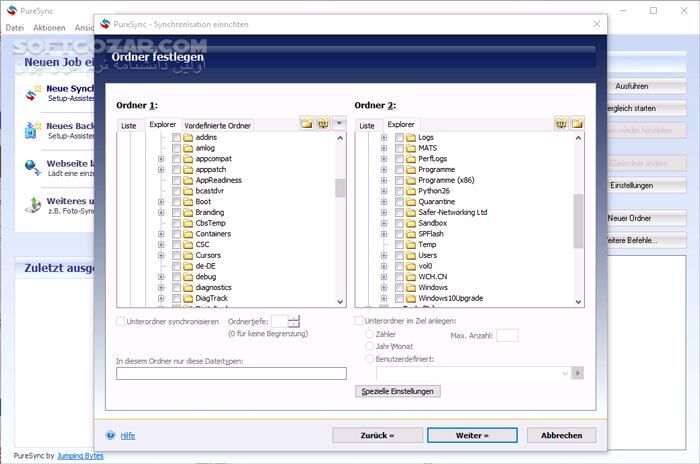700x464 pixels.
Task: Click folder icon of Windows10Upgrade
Action: [411, 298]
